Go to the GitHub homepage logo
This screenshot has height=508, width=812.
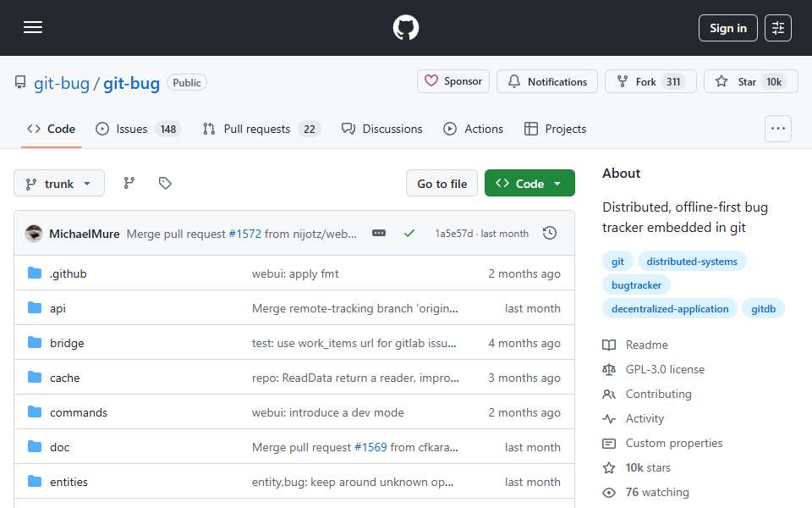(405, 27)
